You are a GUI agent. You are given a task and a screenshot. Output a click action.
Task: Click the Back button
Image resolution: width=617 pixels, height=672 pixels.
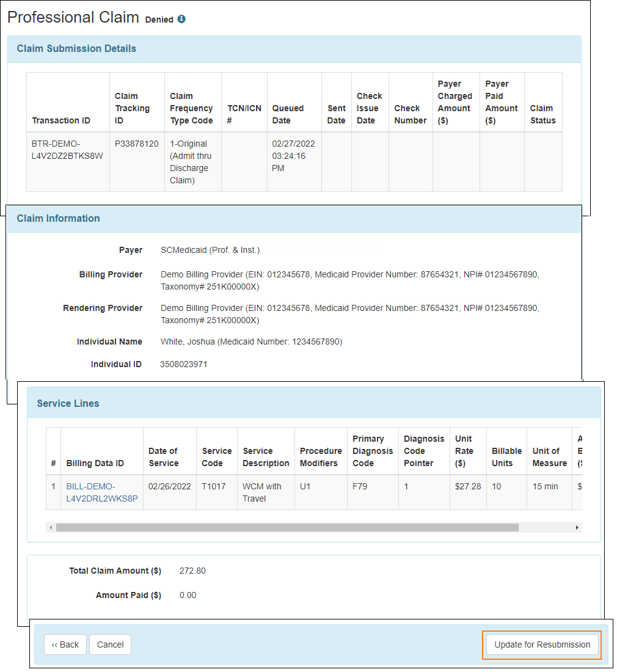[x=65, y=645]
